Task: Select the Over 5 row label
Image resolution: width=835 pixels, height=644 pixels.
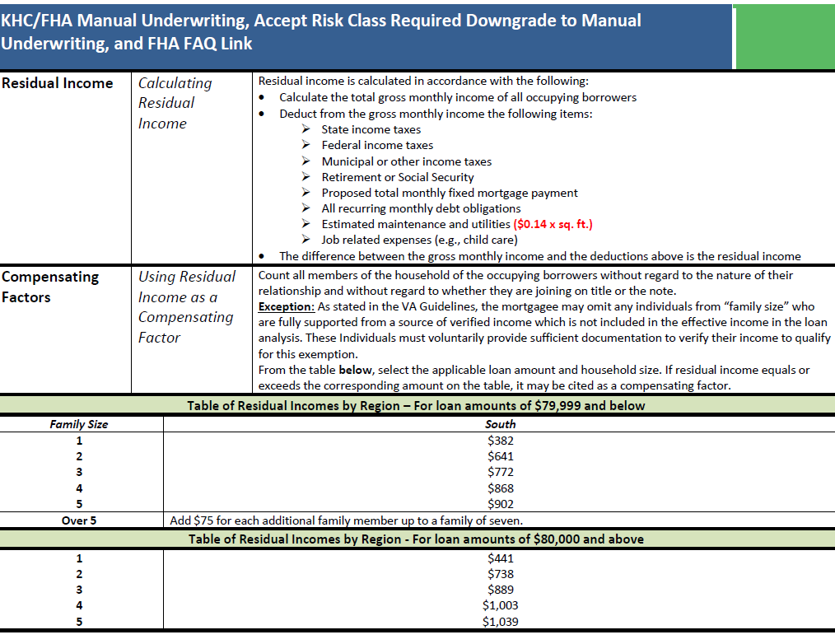Action: coord(80,520)
